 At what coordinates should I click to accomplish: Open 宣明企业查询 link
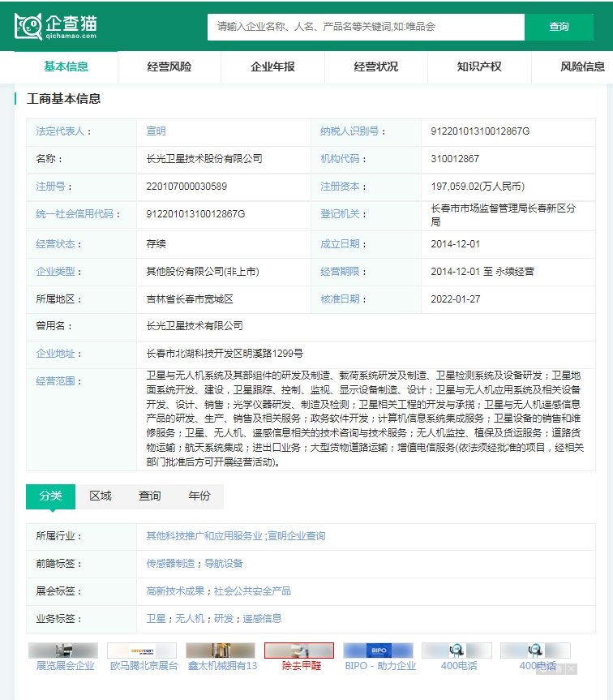pos(297,537)
